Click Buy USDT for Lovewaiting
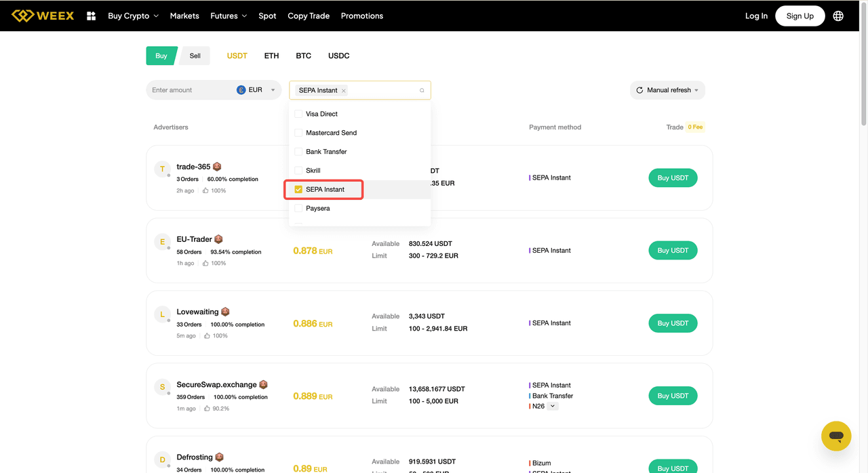This screenshot has width=868, height=473. (x=673, y=323)
